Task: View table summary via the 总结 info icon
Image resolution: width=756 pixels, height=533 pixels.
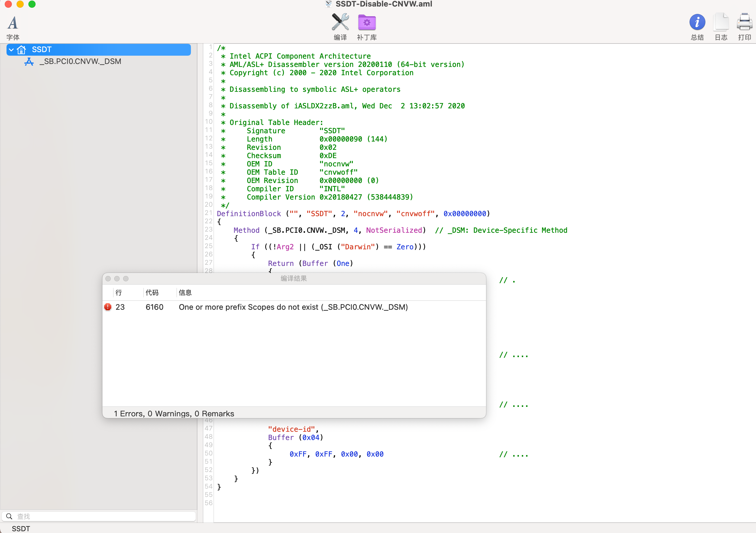Action: (697, 23)
